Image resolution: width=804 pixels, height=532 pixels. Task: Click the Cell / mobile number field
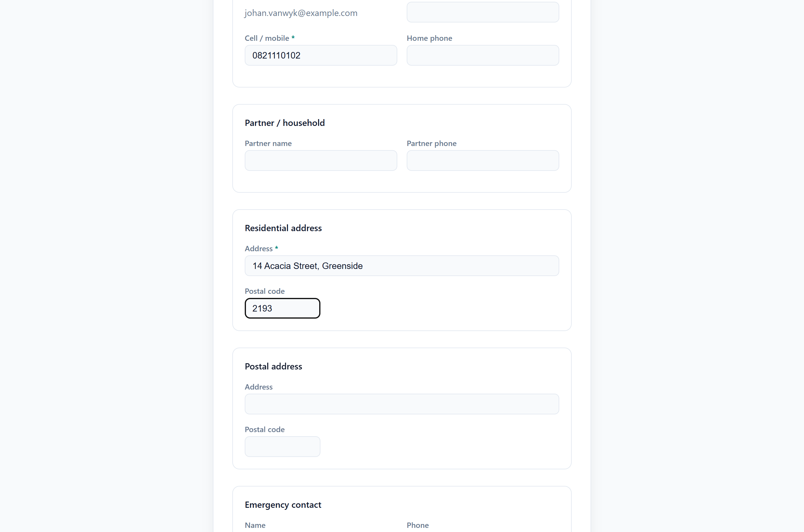[321, 55]
